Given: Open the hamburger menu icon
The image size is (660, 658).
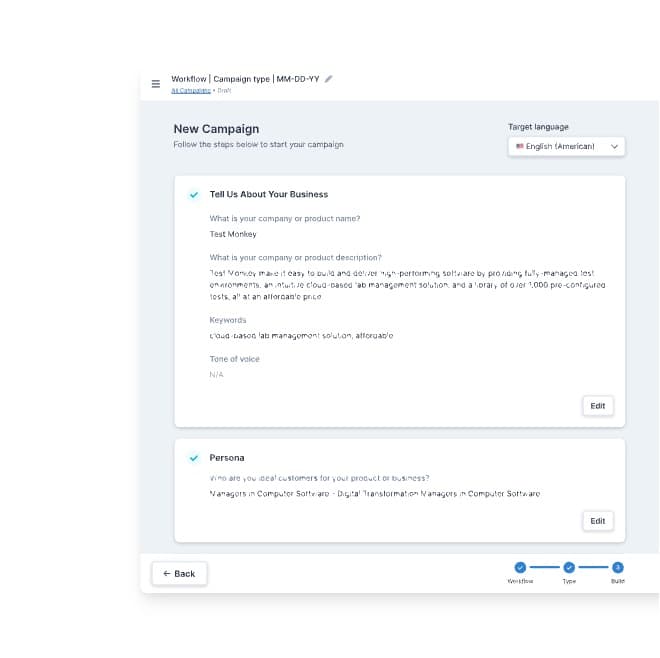Looking at the screenshot, I should pos(156,84).
